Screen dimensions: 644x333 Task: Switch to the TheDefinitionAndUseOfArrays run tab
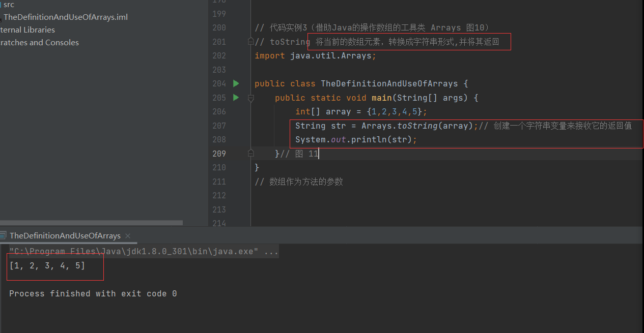click(65, 235)
